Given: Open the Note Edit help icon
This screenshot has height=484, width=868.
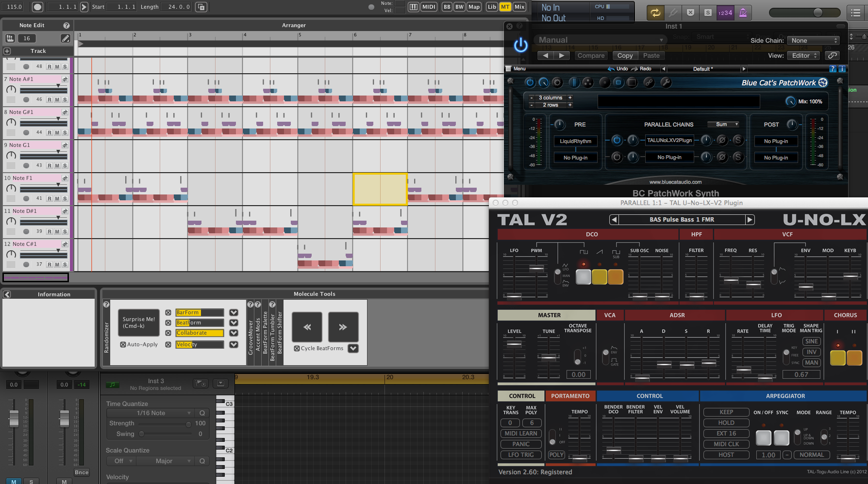Looking at the screenshot, I should (67, 25).
